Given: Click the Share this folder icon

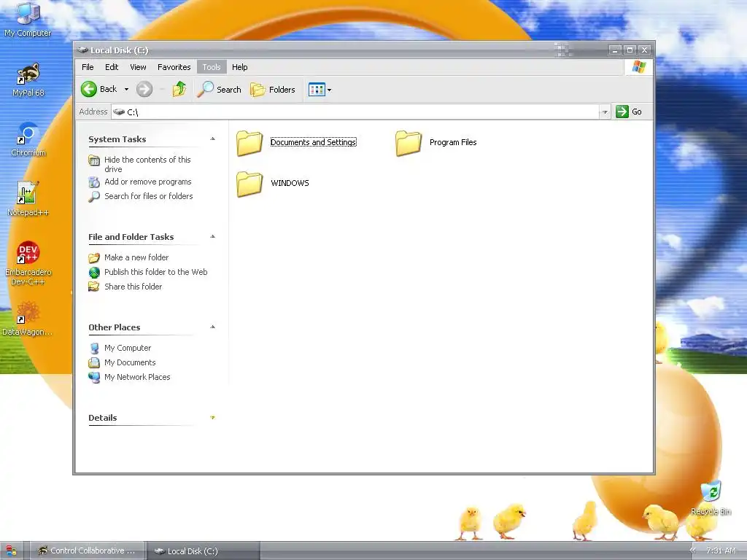Looking at the screenshot, I should (94, 287).
